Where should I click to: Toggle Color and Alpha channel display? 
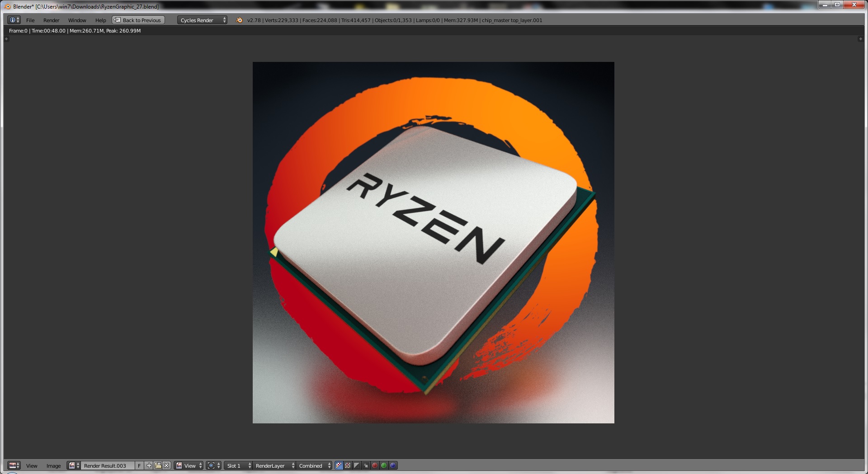click(339, 465)
